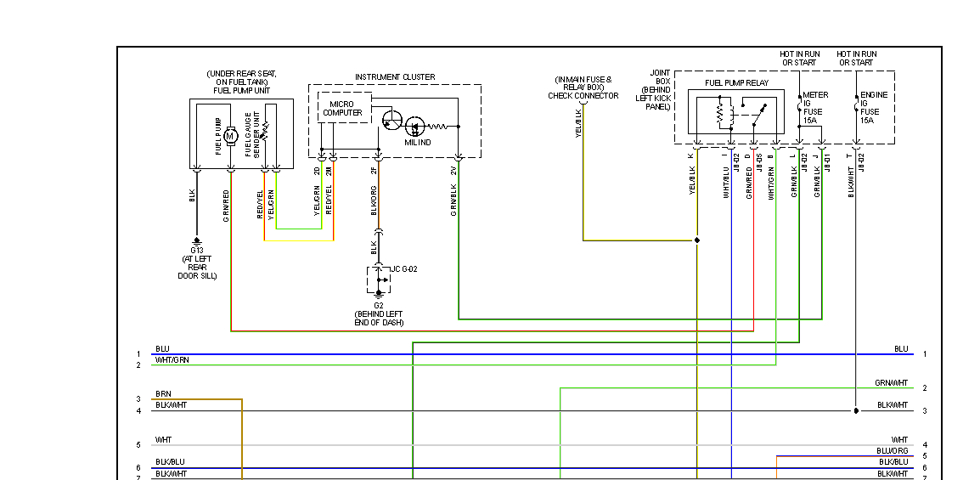The width and height of the screenshot is (980, 480).
Task: Click the Instrument Cluster title text
Action: 395,76
